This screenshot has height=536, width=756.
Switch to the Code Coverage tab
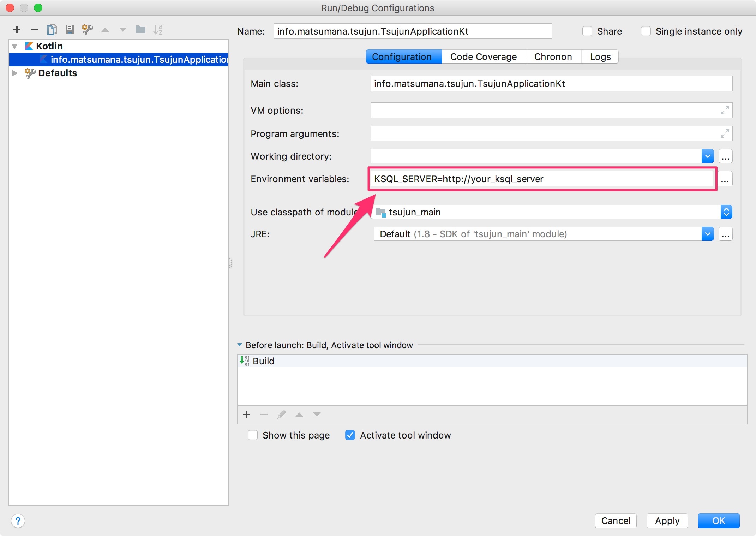(483, 57)
